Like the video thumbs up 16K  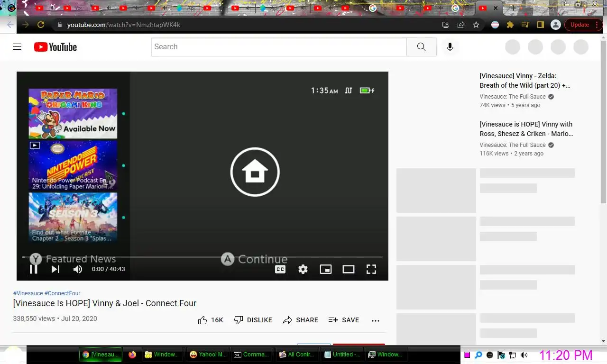[x=211, y=320]
